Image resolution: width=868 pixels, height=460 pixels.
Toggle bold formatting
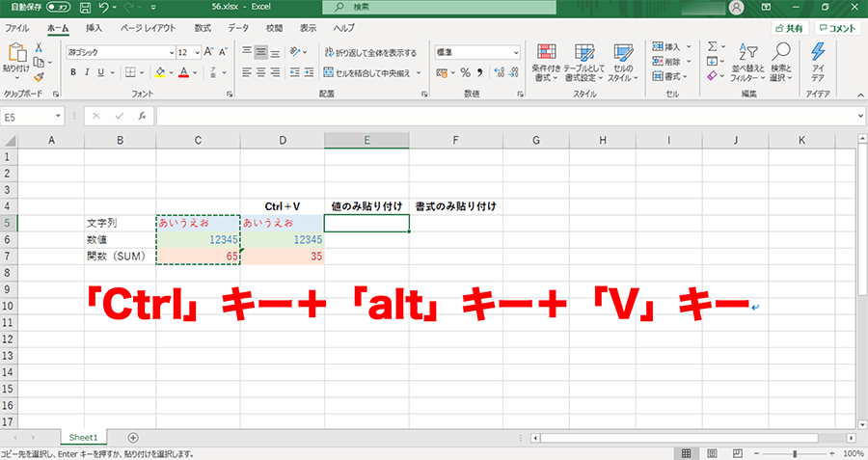click(x=73, y=72)
